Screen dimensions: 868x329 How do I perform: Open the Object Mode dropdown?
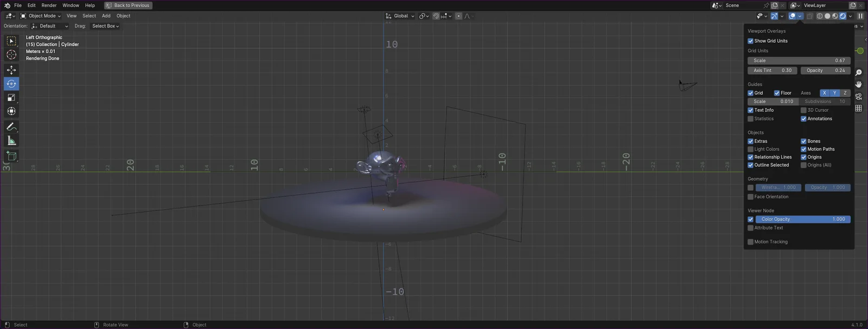(x=41, y=16)
